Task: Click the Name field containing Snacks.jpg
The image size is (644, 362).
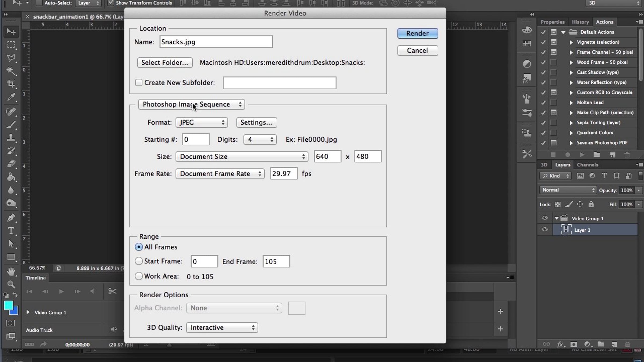Action: (216, 42)
